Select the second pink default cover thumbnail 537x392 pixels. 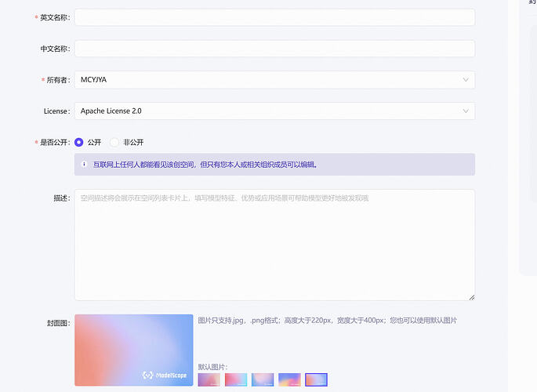pyautogui.click(x=236, y=379)
